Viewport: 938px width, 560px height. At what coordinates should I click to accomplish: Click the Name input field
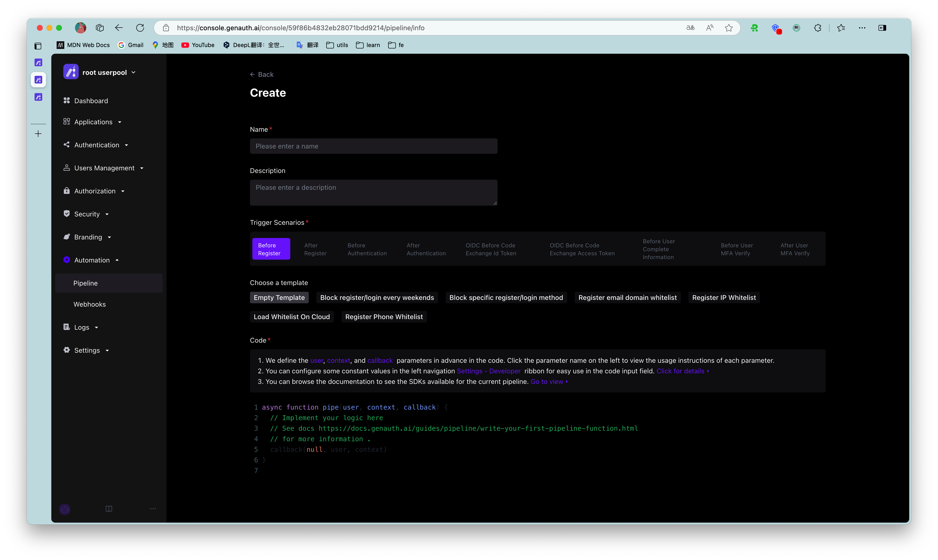click(373, 146)
